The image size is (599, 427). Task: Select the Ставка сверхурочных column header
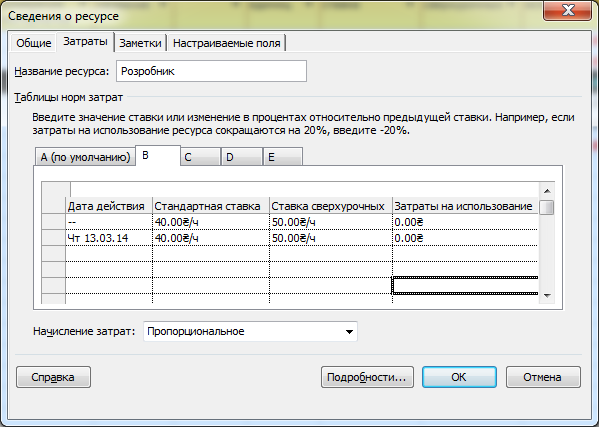pos(331,206)
